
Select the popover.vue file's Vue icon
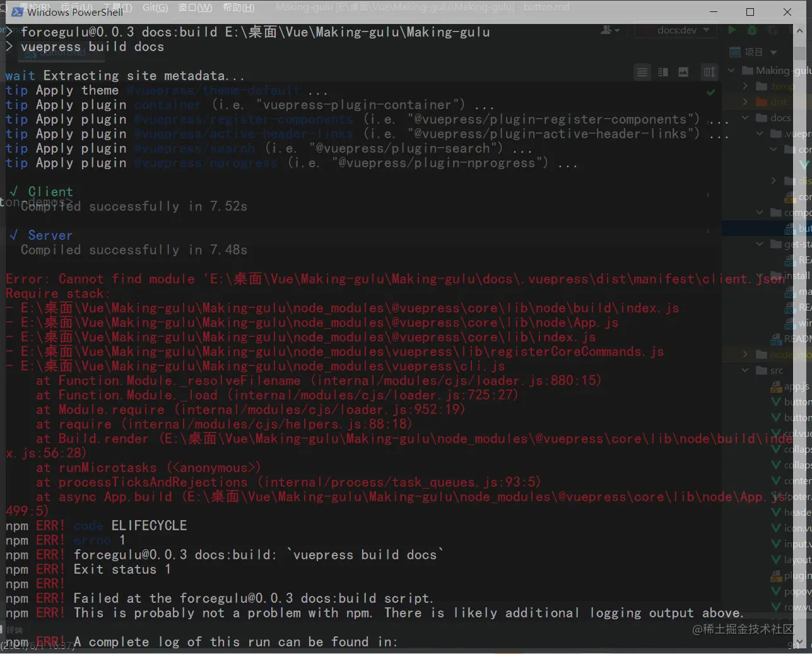(x=776, y=592)
